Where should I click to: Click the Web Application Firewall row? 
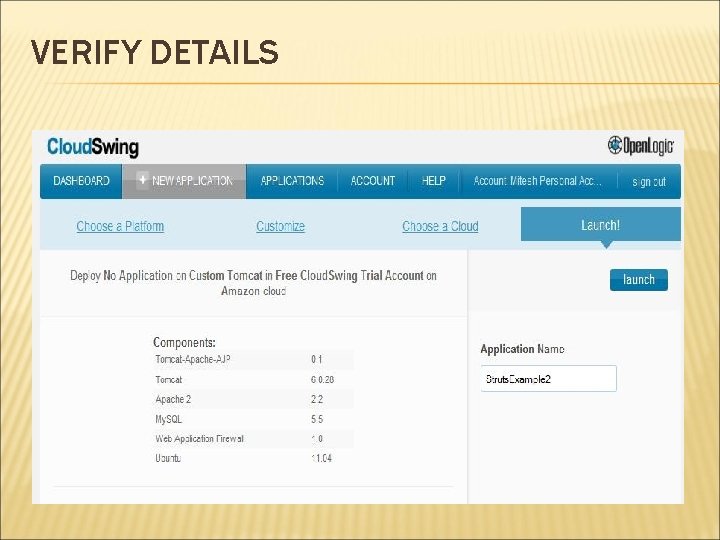tap(253, 439)
